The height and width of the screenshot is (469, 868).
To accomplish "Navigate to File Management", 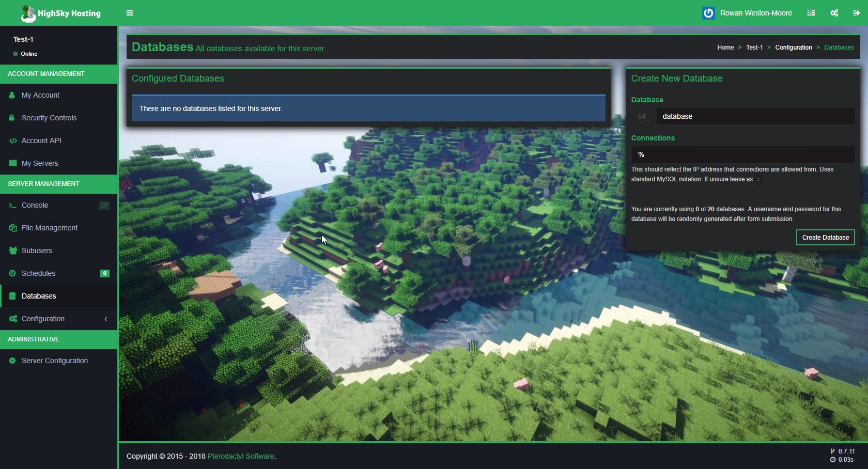I will (49, 228).
